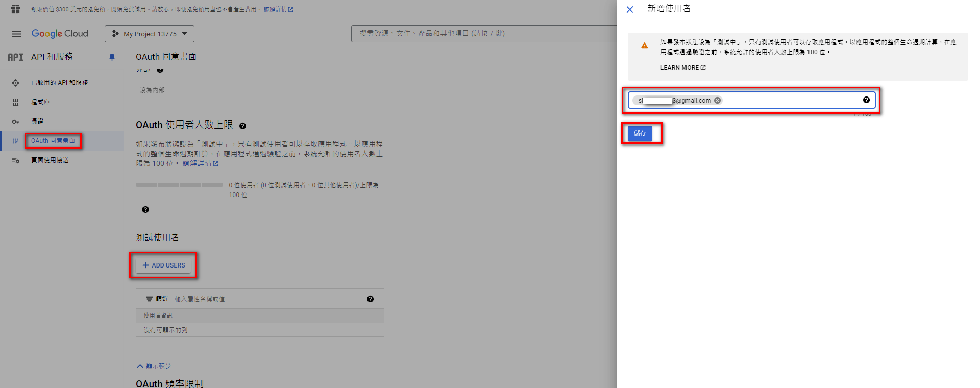Click the filter icon in test users table
The width and height of the screenshot is (980, 388).
149,299
